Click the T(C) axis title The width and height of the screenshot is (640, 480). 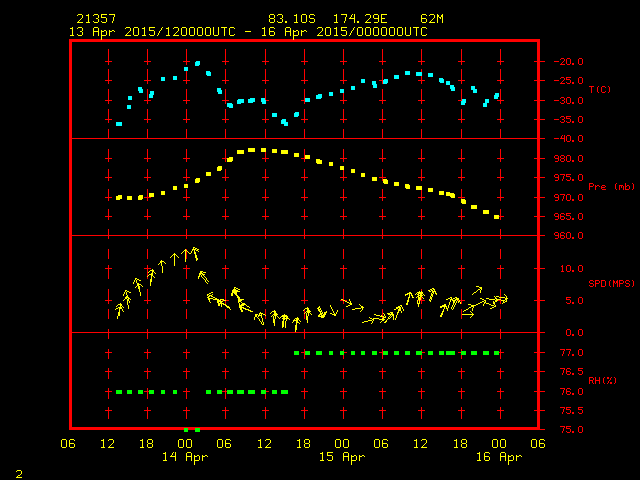coord(600,89)
